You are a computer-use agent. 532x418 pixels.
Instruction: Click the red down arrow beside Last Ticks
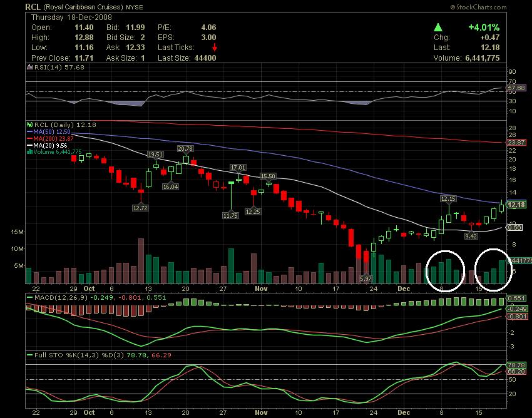[x=215, y=48]
